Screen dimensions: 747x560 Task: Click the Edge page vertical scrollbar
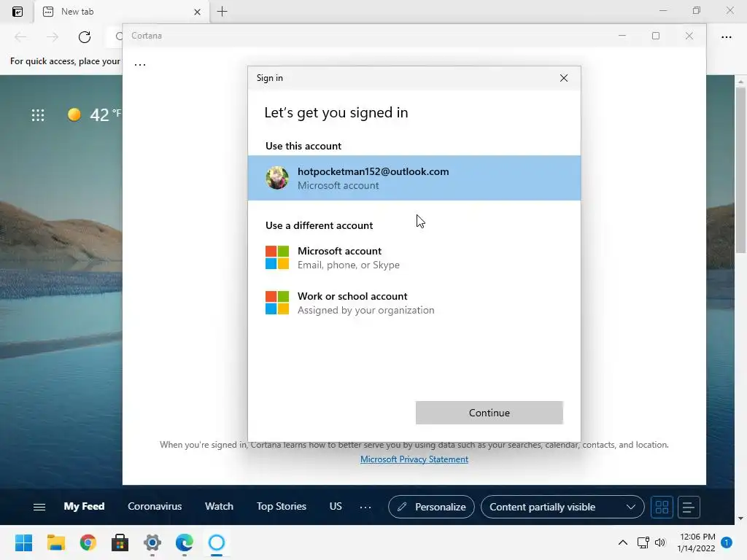[x=740, y=171]
